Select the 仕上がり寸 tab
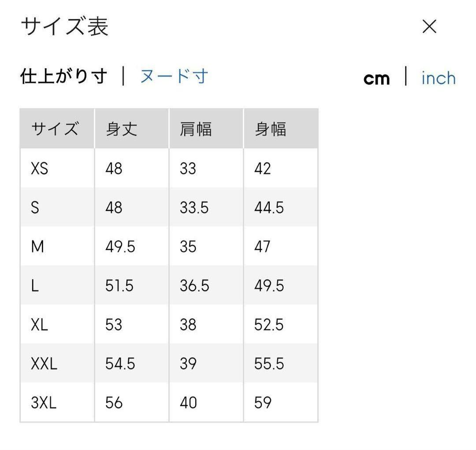Screen dimensions: 476x450 pos(64,77)
